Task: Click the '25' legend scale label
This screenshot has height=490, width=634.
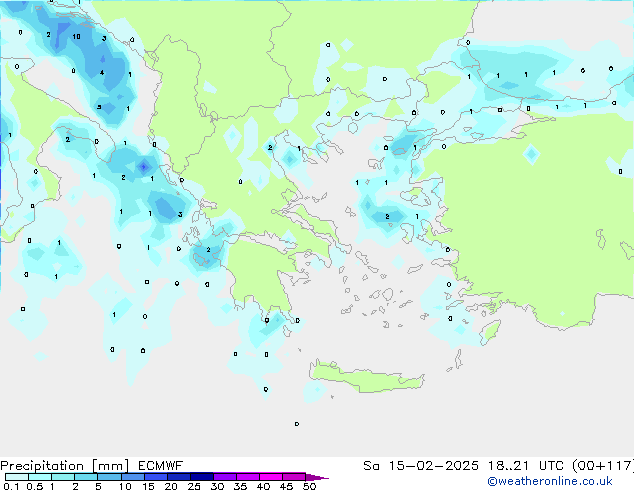Action: [x=194, y=486]
